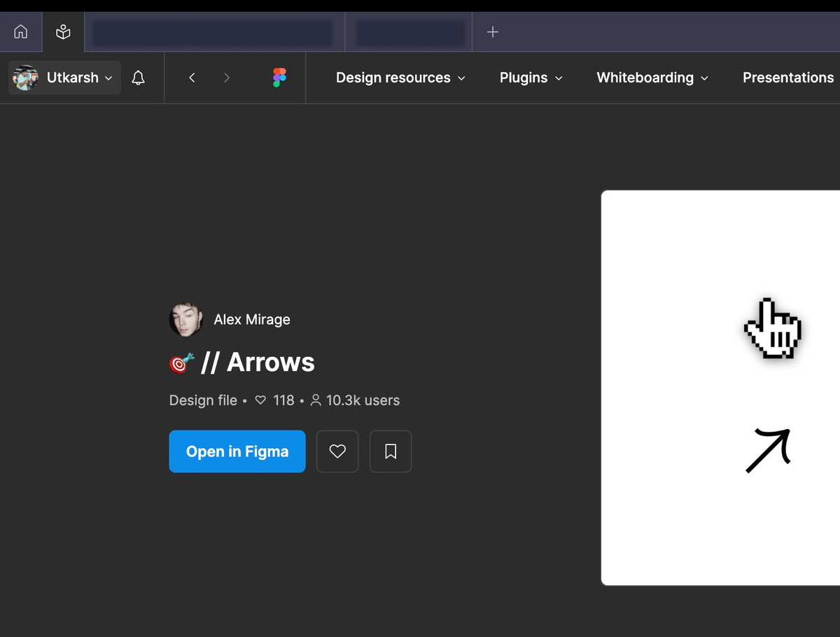Click Alex Mirage's avatar photo
The image size is (840, 637).
click(x=186, y=320)
